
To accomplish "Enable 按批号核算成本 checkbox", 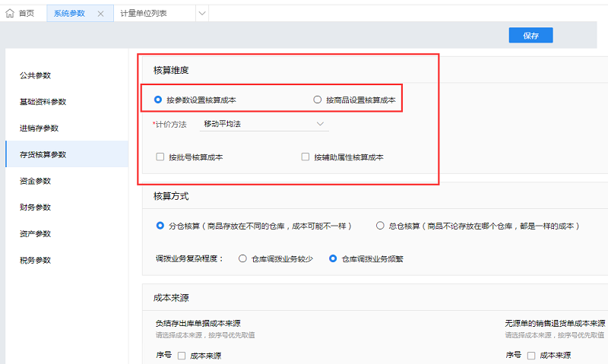I will click(160, 157).
